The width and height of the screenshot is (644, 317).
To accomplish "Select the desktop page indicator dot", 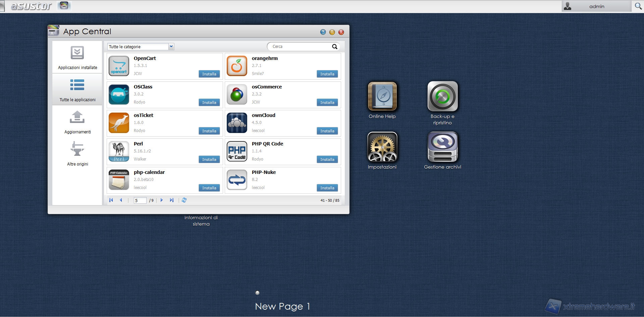I will (x=257, y=293).
